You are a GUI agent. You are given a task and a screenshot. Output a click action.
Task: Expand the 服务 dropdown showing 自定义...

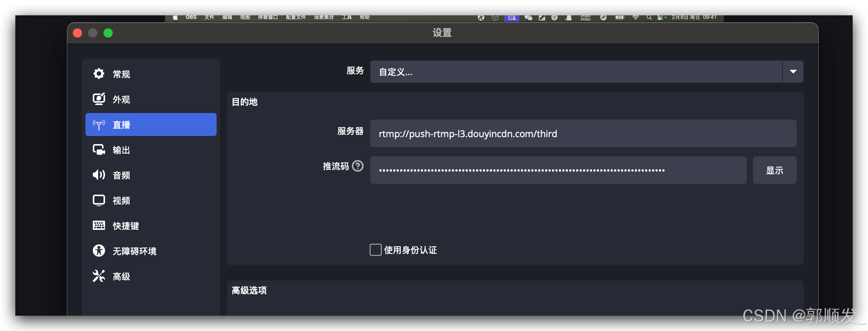pyautogui.click(x=587, y=72)
